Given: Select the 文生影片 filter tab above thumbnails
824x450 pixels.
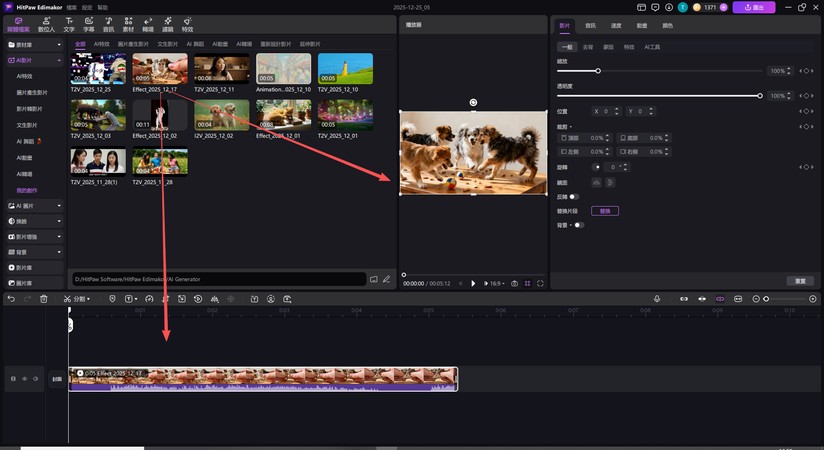Looking at the screenshot, I should point(168,44).
